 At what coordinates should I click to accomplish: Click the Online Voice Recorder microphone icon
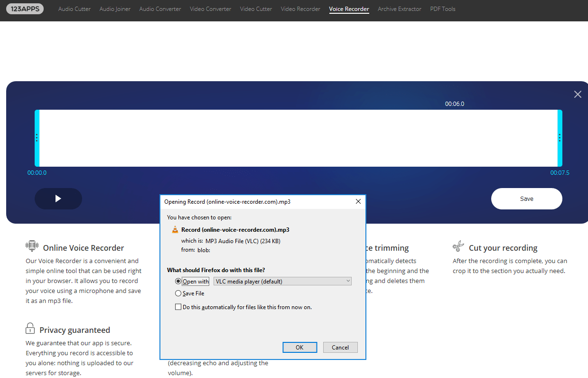click(32, 246)
